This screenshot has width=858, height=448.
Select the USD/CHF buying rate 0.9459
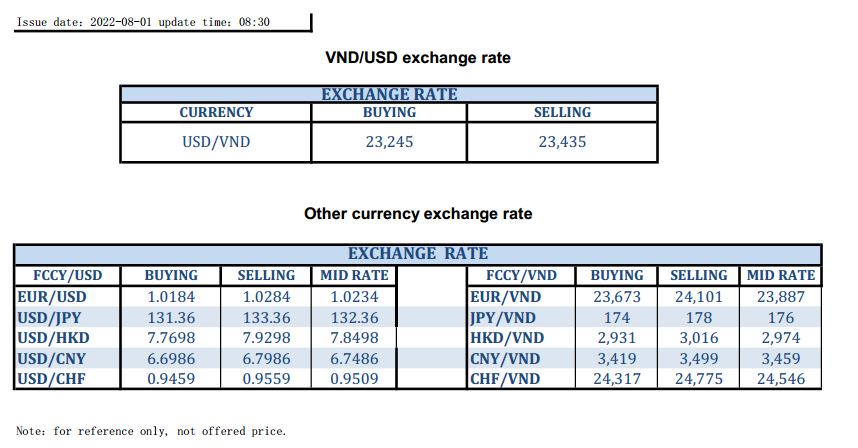171,379
